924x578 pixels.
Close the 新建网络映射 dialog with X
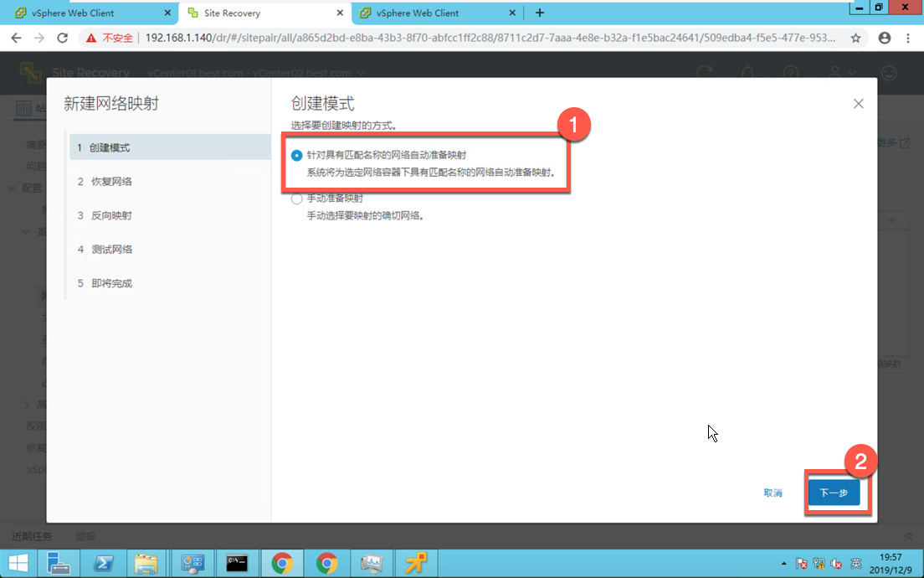pyautogui.click(x=858, y=104)
